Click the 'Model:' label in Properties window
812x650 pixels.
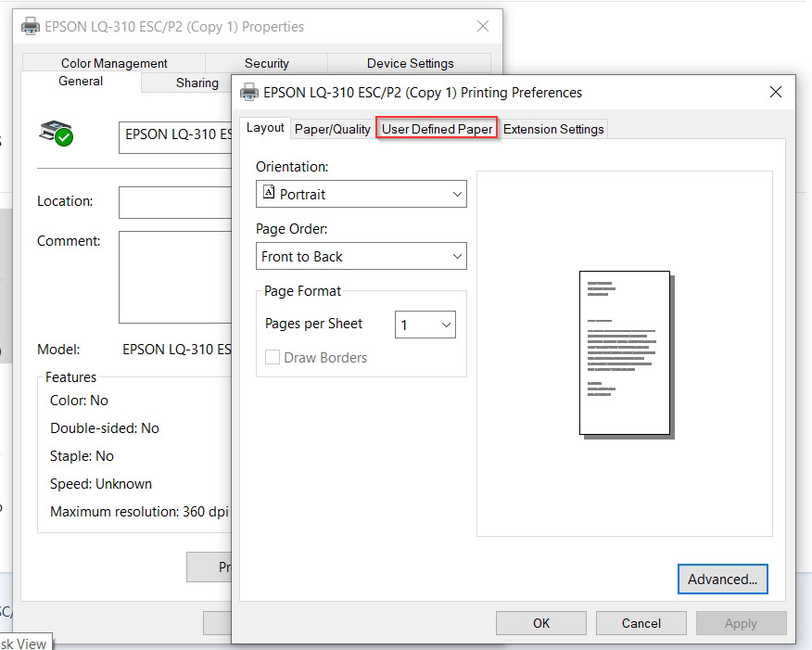pyautogui.click(x=58, y=350)
